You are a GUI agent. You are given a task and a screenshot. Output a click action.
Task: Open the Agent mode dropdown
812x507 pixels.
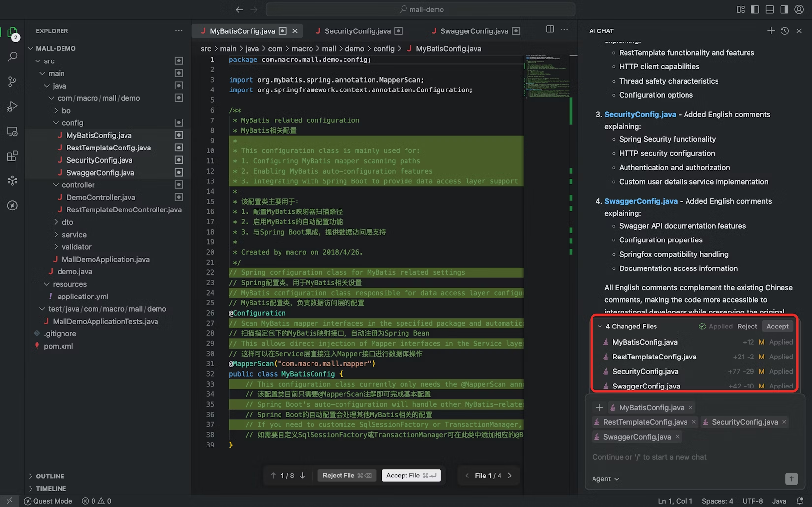pos(605,479)
